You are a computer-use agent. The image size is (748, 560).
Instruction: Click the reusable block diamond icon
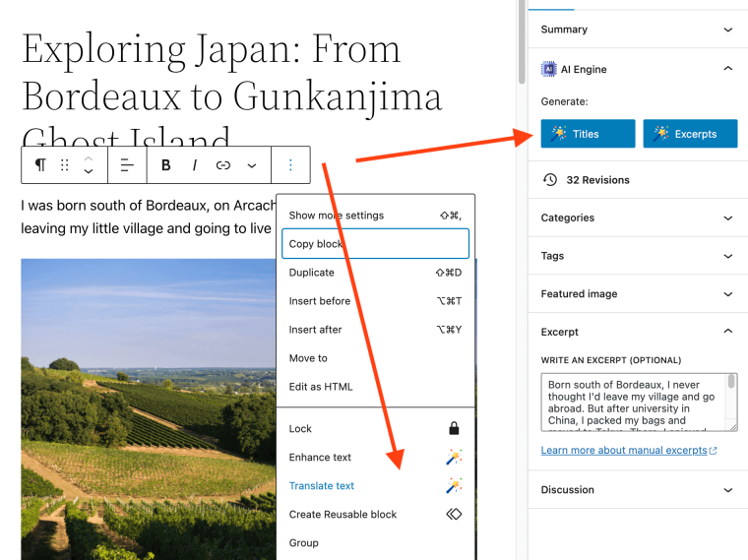tap(454, 514)
